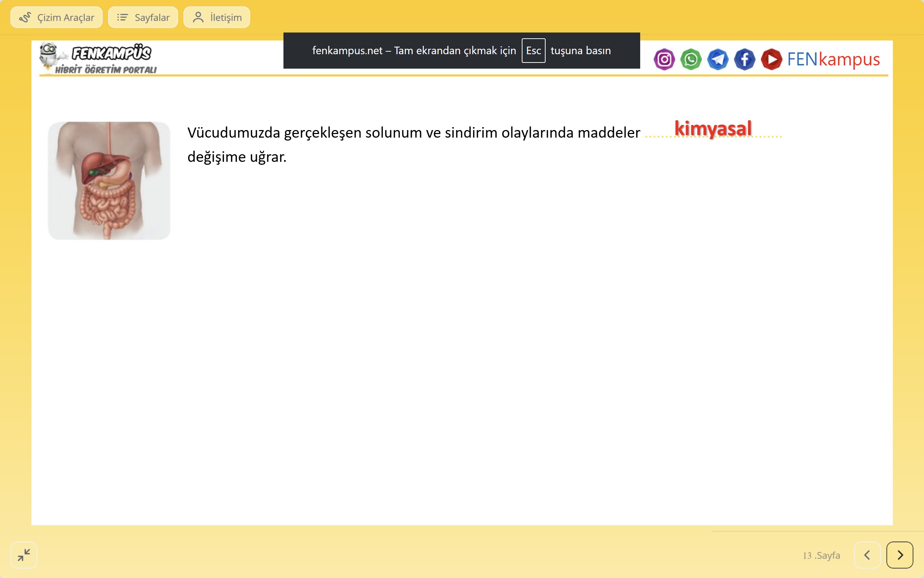Open the Facebook page icon
924x578 pixels.
point(744,60)
